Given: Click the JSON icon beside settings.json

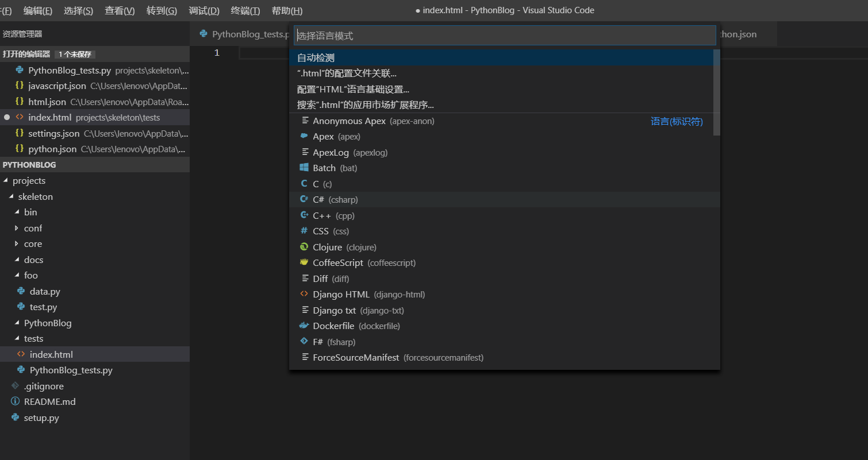Looking at the screenshot, I should [20, 133].
